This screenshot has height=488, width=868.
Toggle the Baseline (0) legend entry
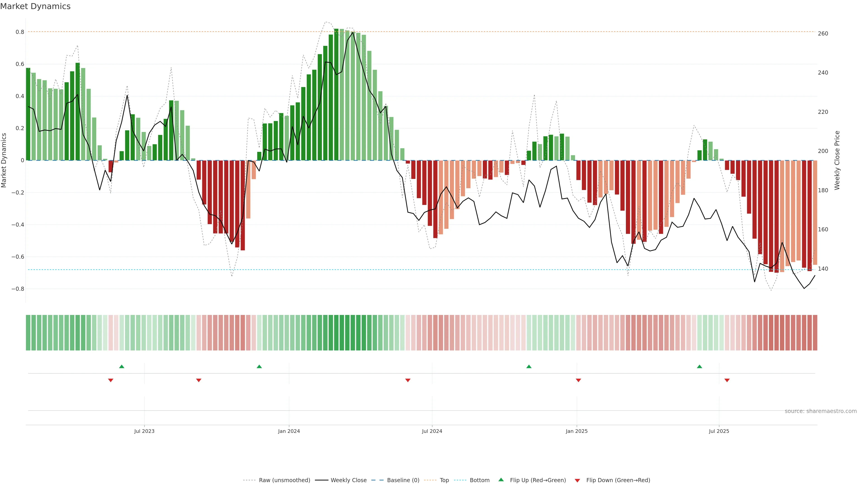[403, 480]
